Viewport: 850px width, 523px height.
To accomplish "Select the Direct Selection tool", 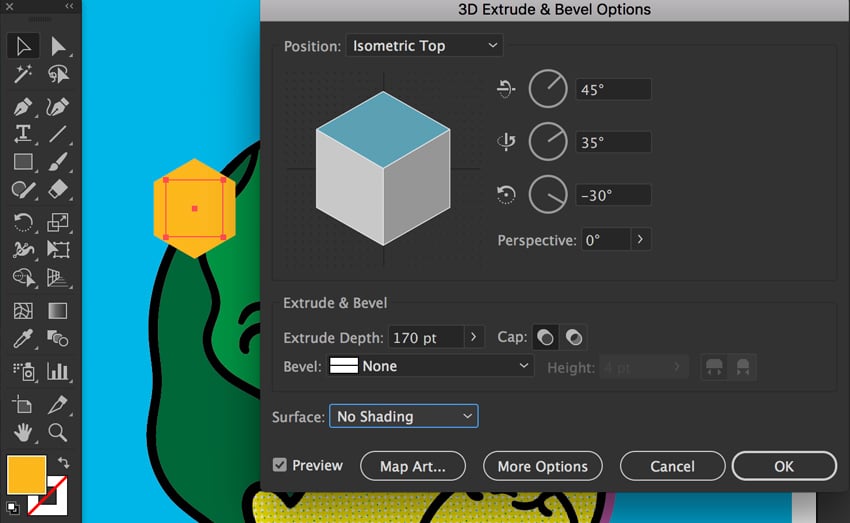I will point(57,46).
